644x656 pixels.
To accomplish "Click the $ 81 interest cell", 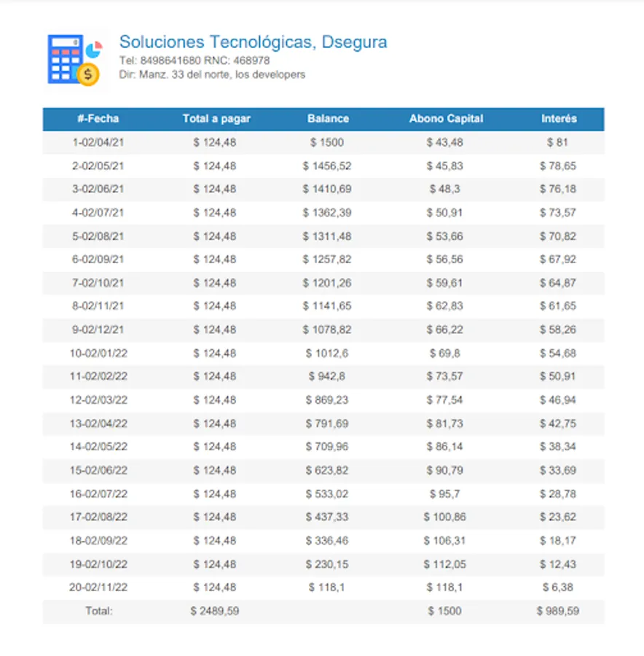I will pos(557,143).
